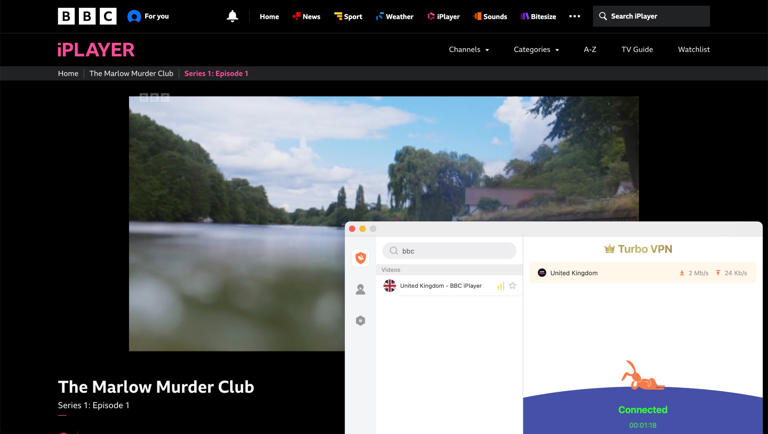Click the rabbit Connected toggle button
Screen dimensions: 768x434
pyautogui.click(x=642, y=376)
